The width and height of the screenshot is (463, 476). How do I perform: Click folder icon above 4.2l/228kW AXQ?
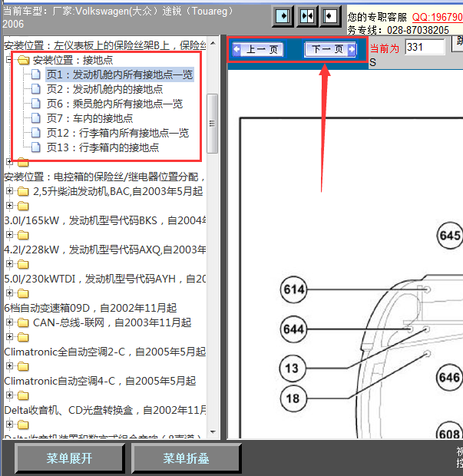23,235
